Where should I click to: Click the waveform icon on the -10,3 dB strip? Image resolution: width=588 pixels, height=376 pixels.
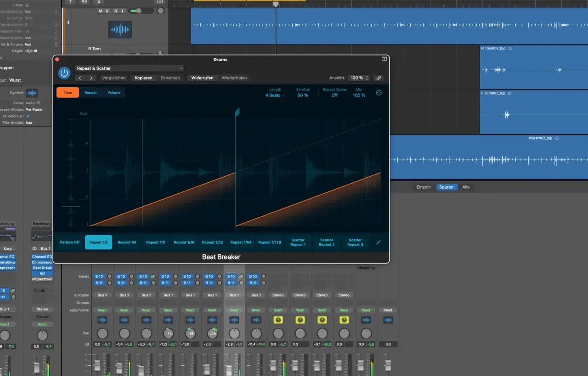(x=168, y=320)
